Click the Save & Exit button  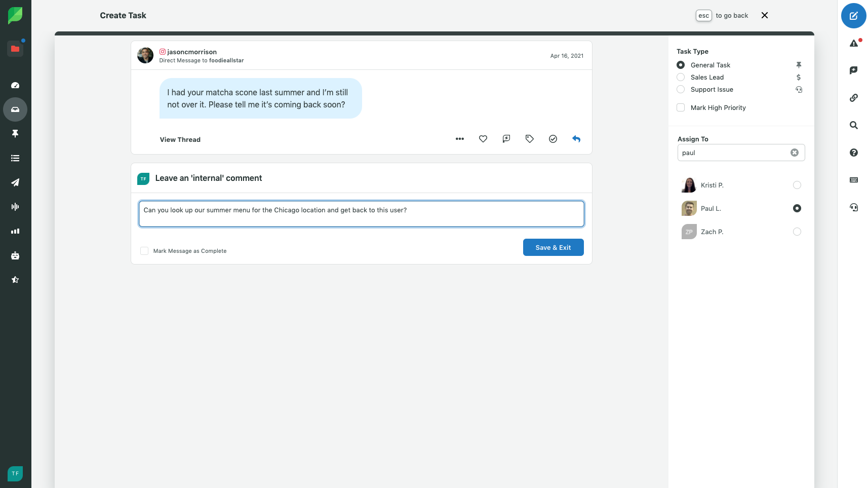pos(553,247)
